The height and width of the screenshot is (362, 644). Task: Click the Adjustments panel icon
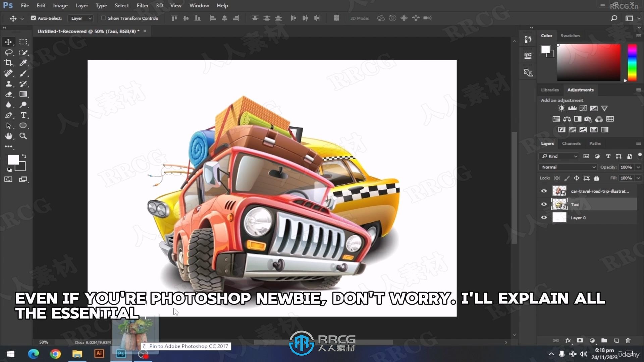(x=580, y=90)
